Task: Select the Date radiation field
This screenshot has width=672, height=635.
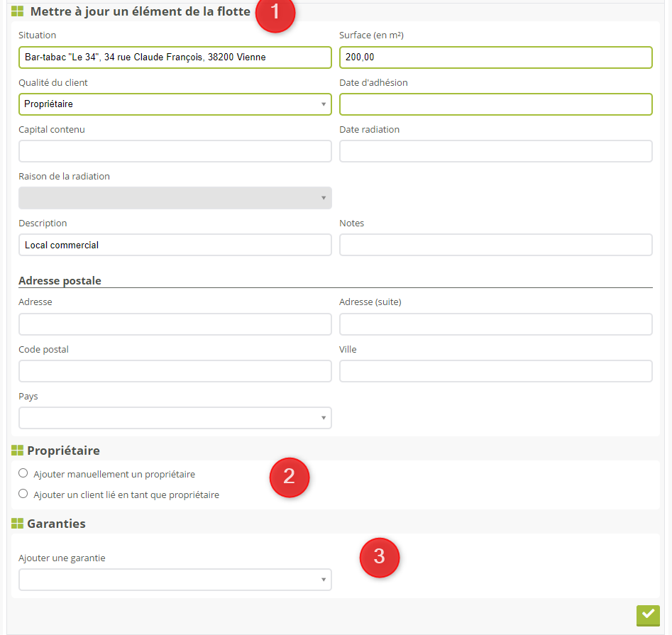Action: [495, 151]
